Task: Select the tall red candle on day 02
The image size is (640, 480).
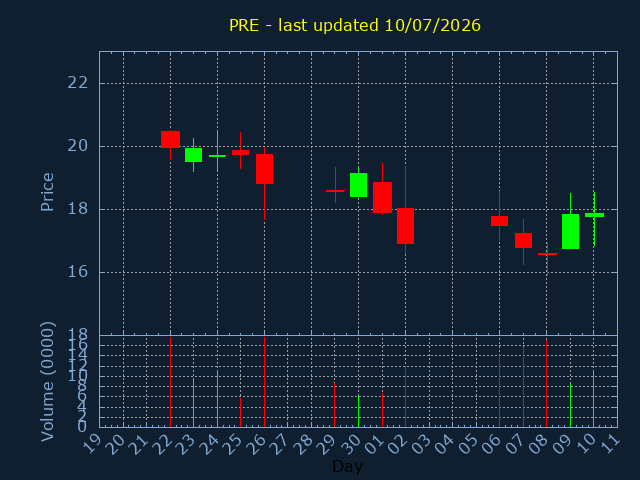Action: click(x=405, y=226)
